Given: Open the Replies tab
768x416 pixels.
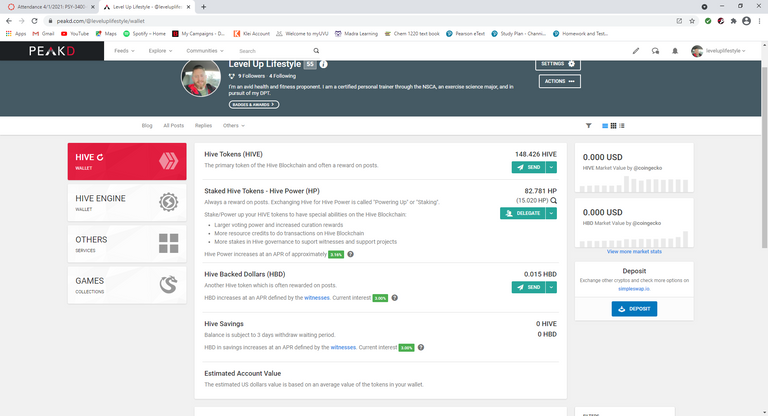Looking at the screenshot, I should click(x=203, y=126).
